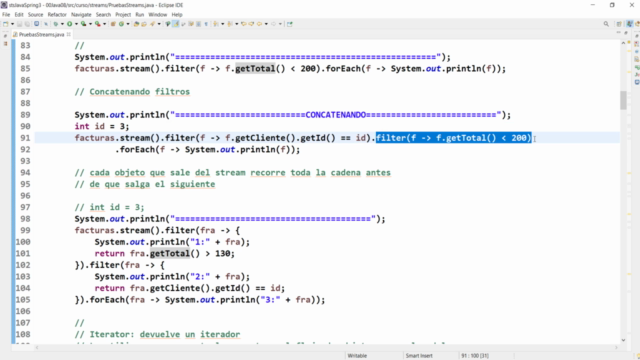Click the Open Type icon
The image size is (640, 360).
(136, 24)
